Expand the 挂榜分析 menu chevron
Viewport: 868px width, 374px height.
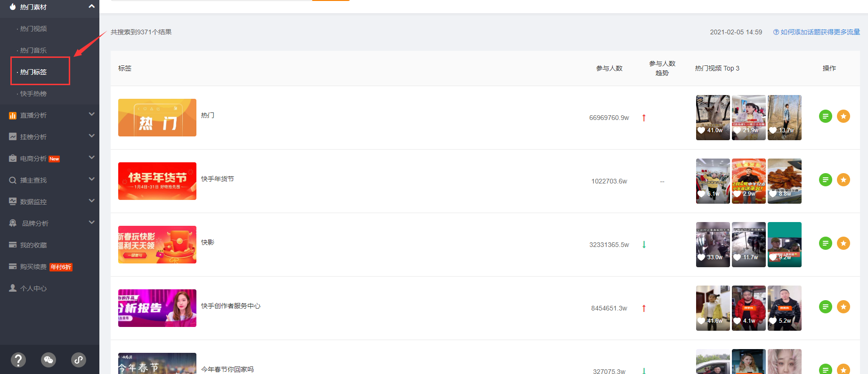pos(91,136)
